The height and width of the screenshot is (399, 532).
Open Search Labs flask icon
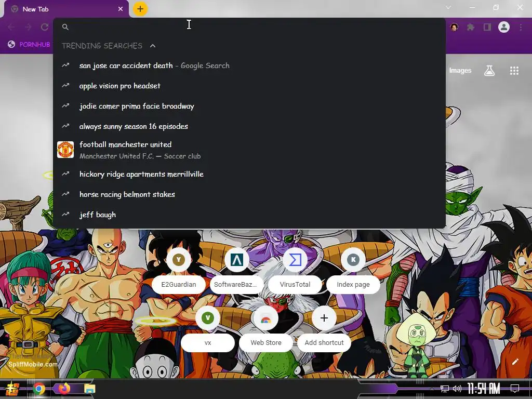(489, 71)
